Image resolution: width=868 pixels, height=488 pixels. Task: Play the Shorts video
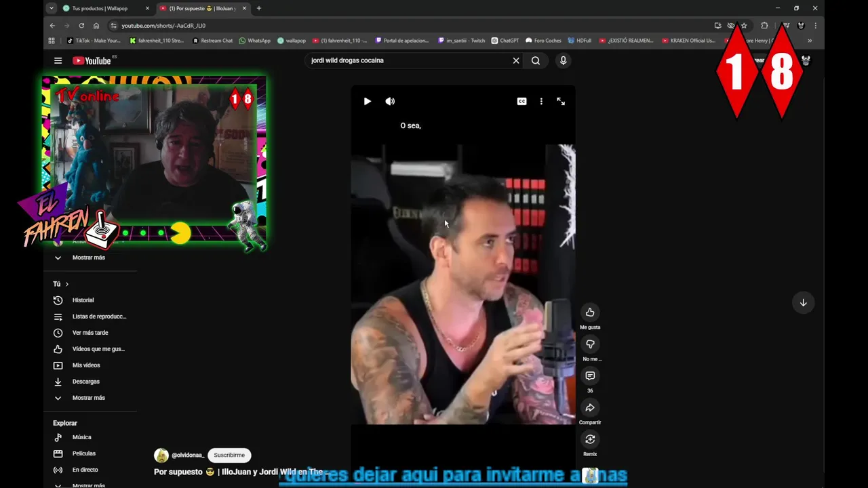pos(368,101)
